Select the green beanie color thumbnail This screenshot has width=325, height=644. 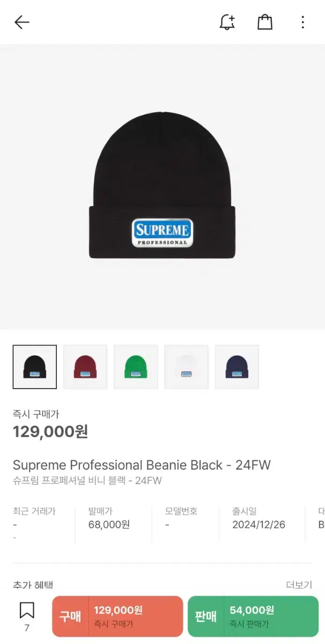(136, 367)
